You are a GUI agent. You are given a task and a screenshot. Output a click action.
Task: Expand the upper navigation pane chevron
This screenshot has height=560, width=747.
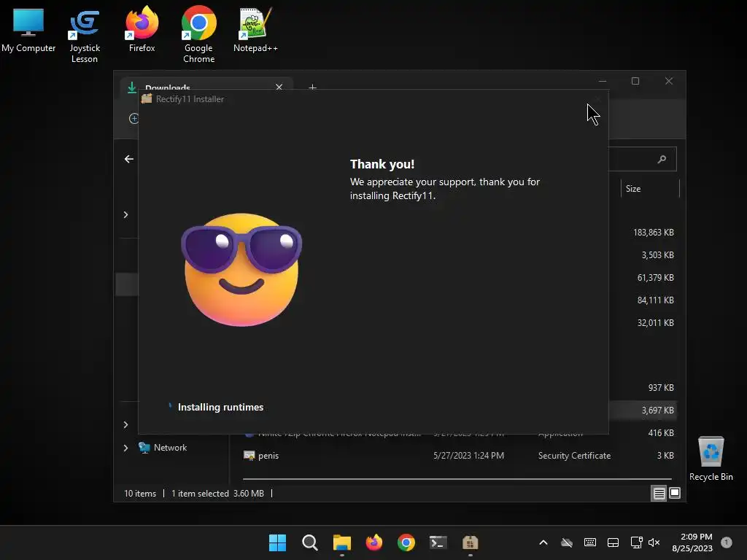click(125, 215)
